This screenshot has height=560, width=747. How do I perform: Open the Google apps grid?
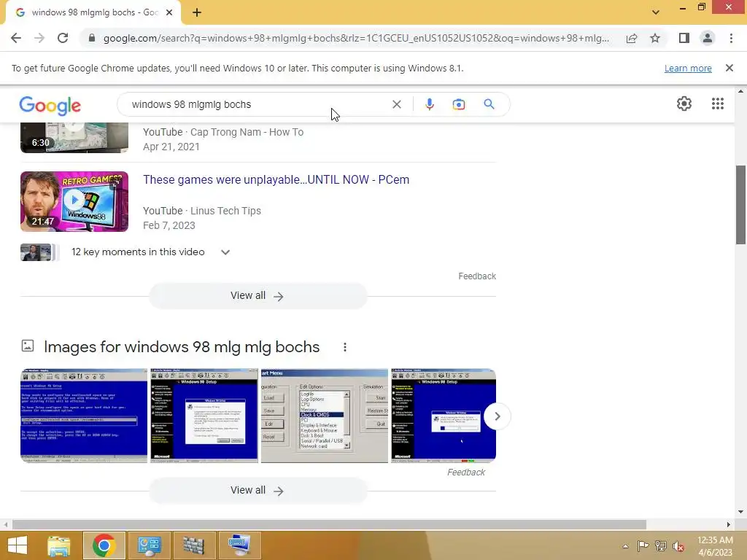pos(718,104)
